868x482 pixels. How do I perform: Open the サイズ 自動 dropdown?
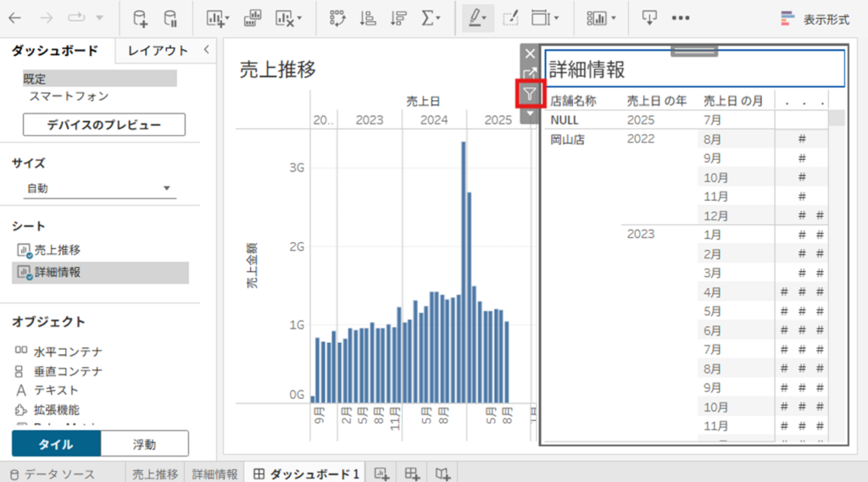point(99,188)
